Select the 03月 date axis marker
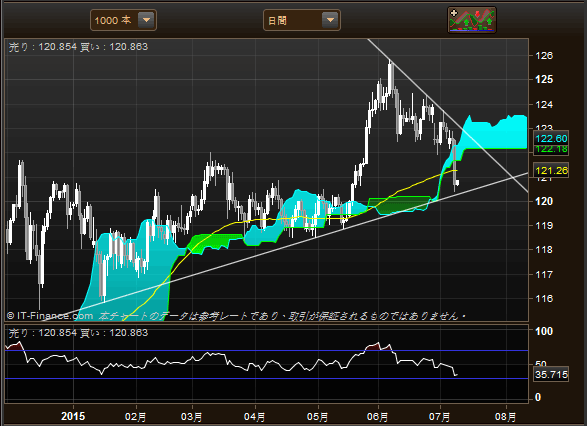The width and height of the screenshot is (587, 426). 192,417
